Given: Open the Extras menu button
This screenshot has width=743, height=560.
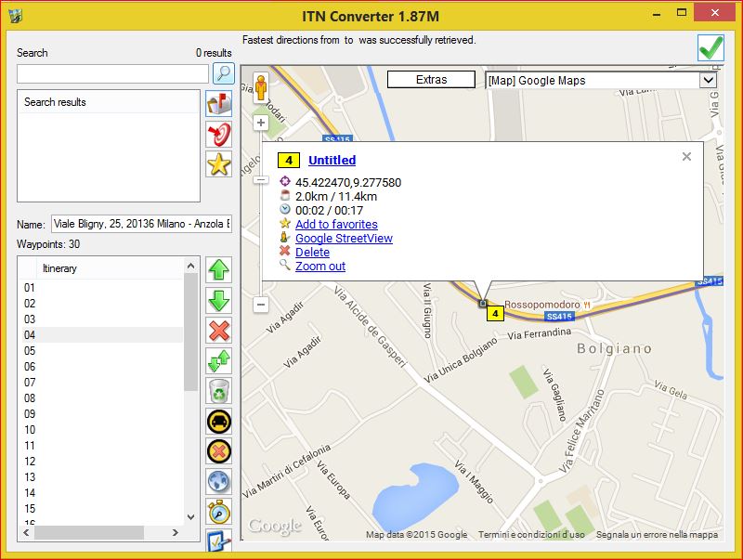Looking at the screenshot, I should click(431, 80).
